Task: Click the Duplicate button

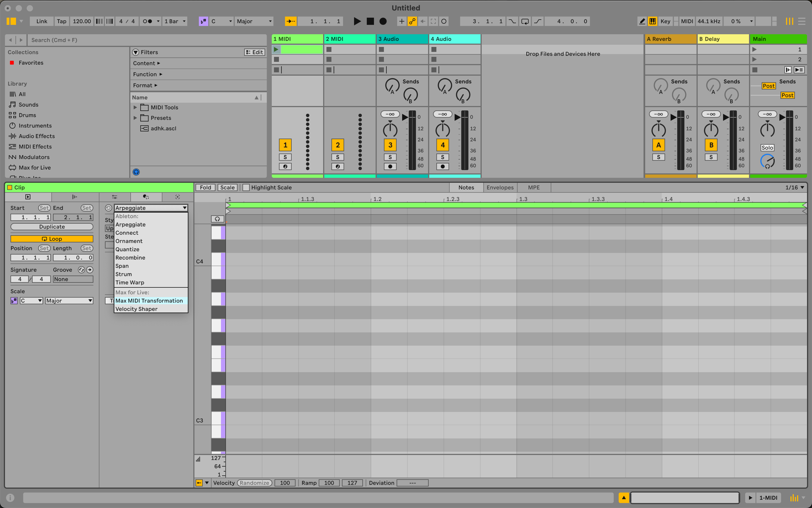Action: point(52,227)
